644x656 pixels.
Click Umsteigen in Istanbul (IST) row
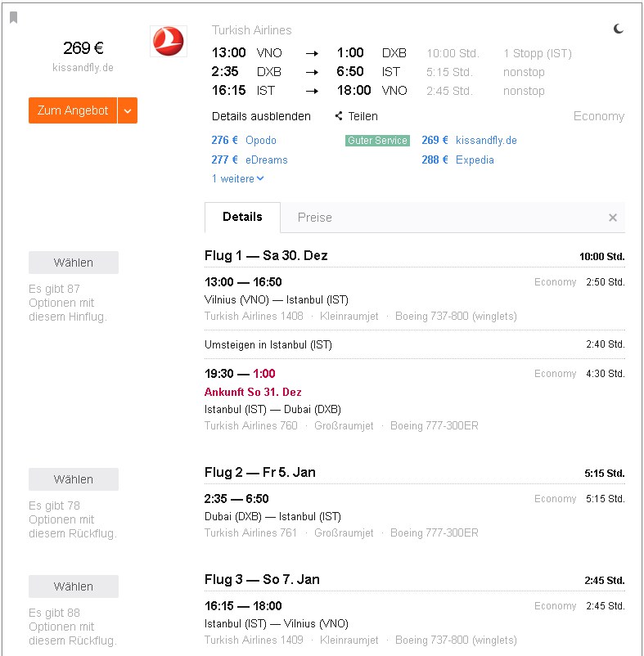tap(415, 344)
